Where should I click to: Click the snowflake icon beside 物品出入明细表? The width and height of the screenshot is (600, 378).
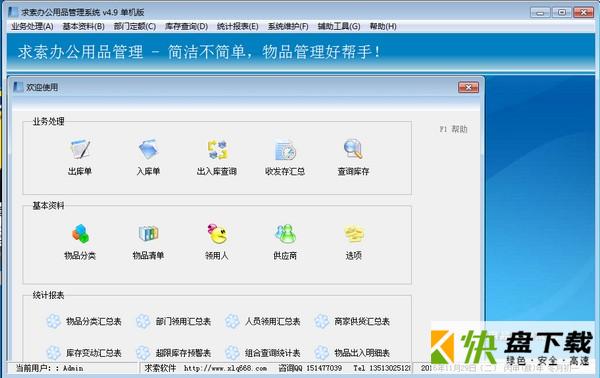coord(322,352)
